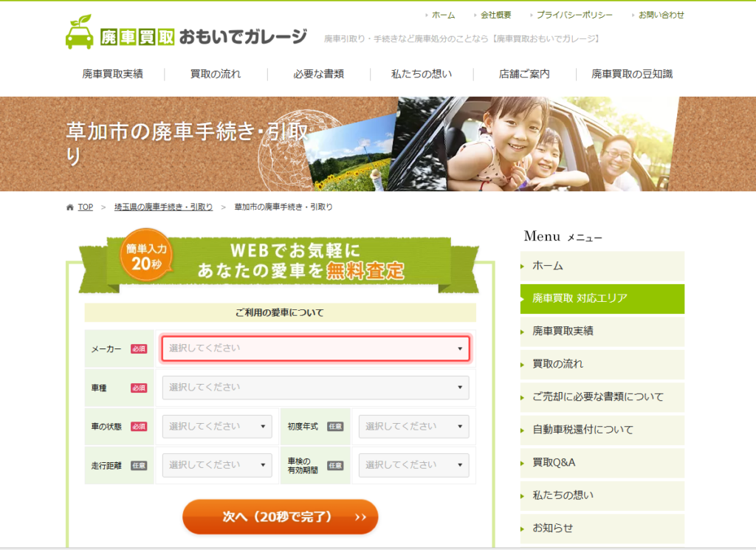Viewport: 756px width, 550px height.
Task: Open the 走行距離 dropdown
Action: [x=217, y=465]
